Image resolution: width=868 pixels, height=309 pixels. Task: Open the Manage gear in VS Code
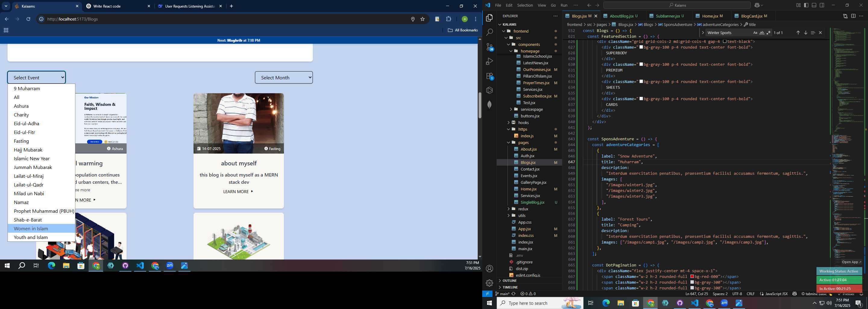pos(489,283)
